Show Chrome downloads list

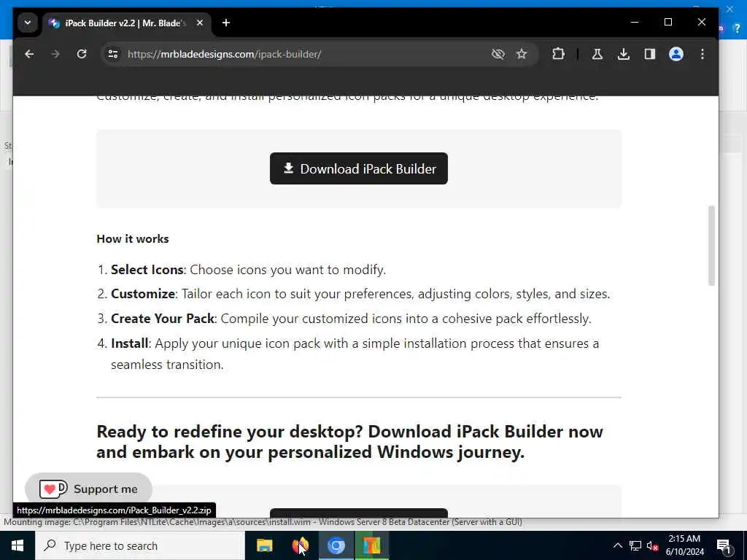click(x=623, y=54)
